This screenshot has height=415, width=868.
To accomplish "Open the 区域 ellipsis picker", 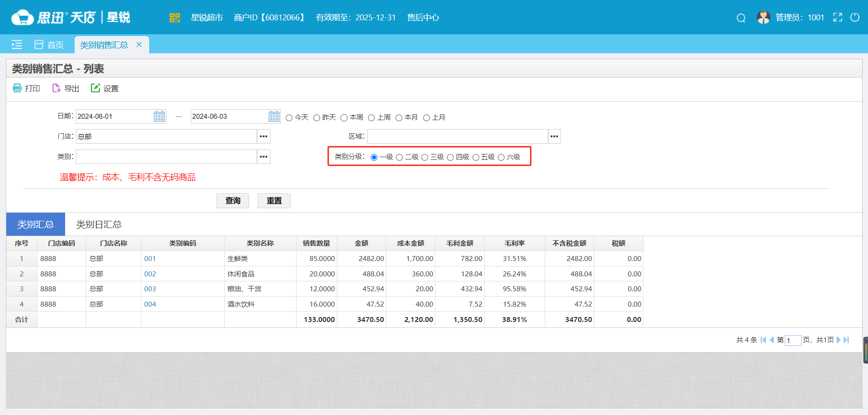I will tap(554, 136).
